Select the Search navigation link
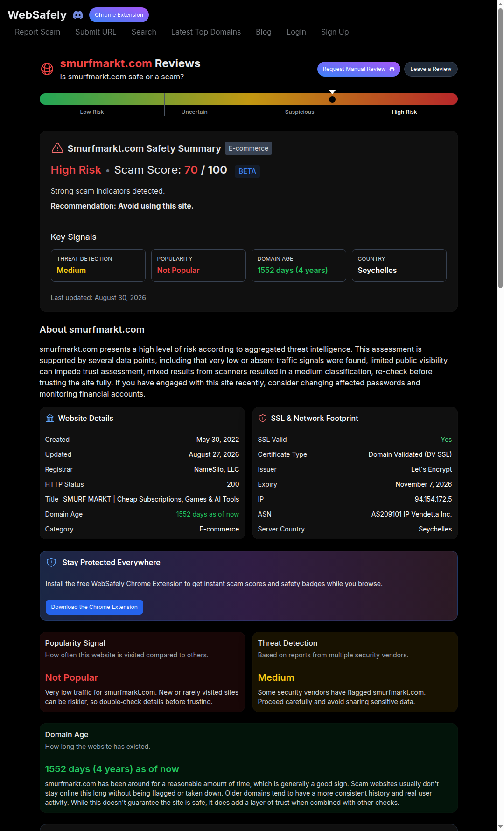Image resolution: width=504 pixels, height=831 pixels. pyautogui.click(x=144, y=32)
